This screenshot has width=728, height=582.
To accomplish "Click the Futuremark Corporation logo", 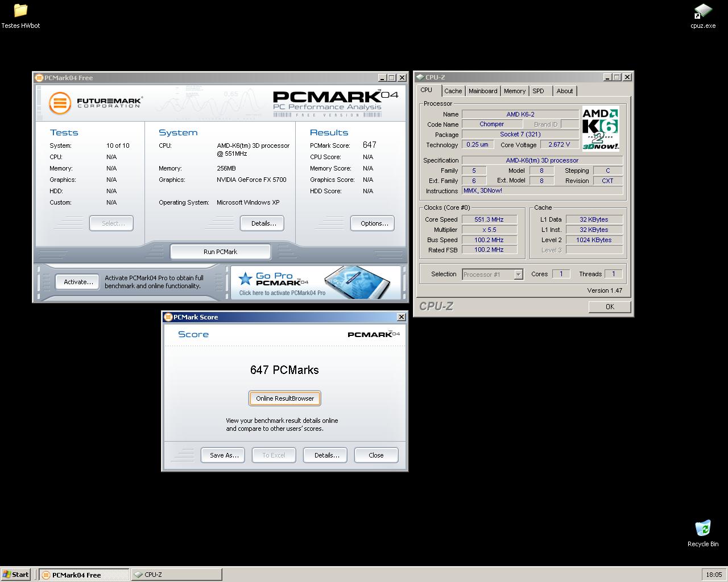I will [95, 103].
